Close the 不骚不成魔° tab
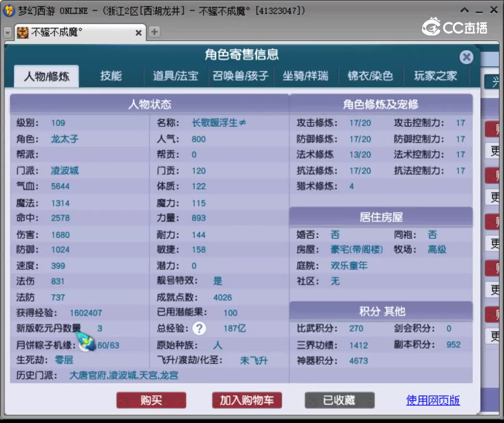The image size is (504, 423). click(139, 33)
